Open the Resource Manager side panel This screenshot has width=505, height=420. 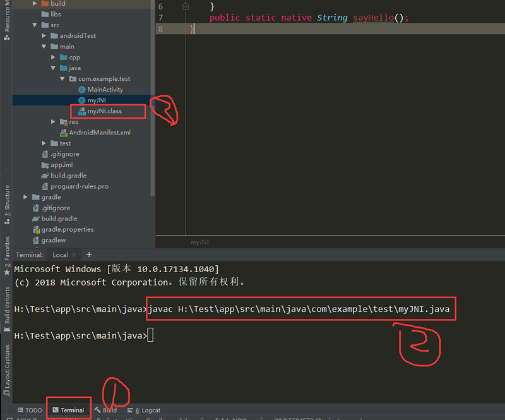click(x=7, y=20)
